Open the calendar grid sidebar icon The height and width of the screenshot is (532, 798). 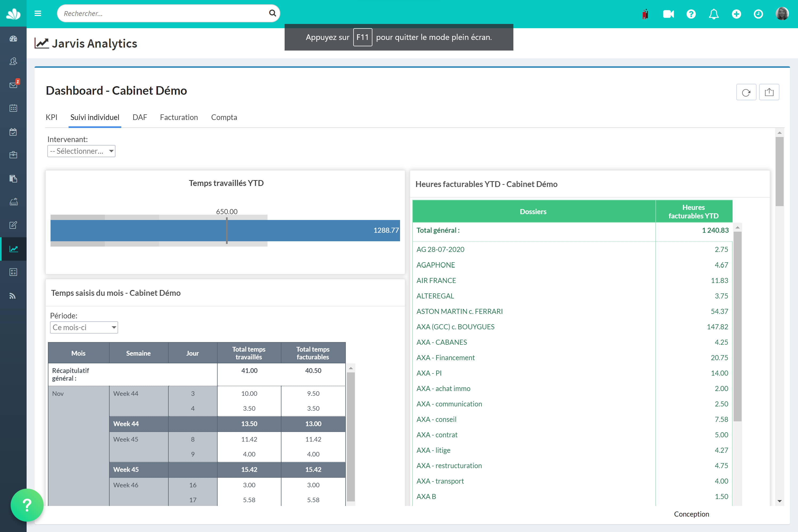coord(13,108)
